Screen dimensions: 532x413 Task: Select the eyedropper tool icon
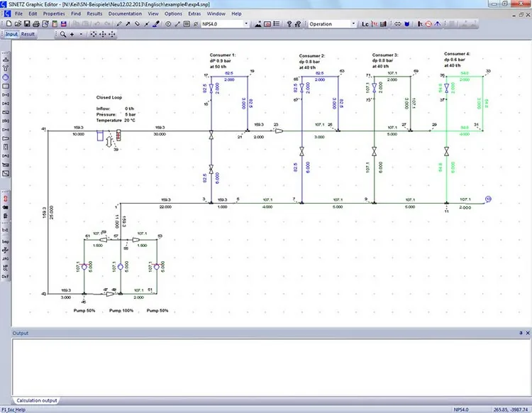[x=156, y=23]
